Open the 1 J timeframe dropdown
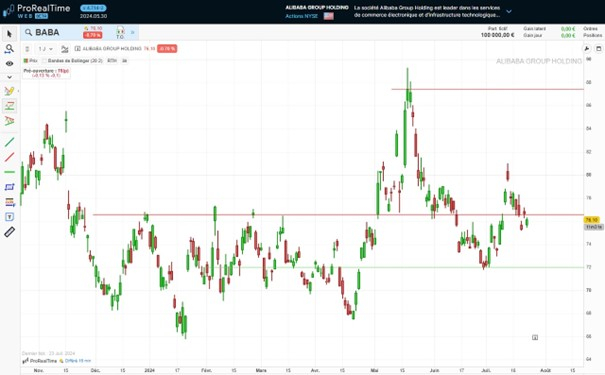The height and width of the screenshot is (375, 605). pos(46,49)
